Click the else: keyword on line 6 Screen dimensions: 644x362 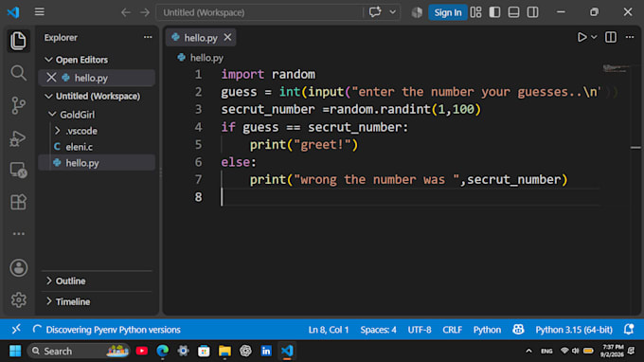coord(239,162)
